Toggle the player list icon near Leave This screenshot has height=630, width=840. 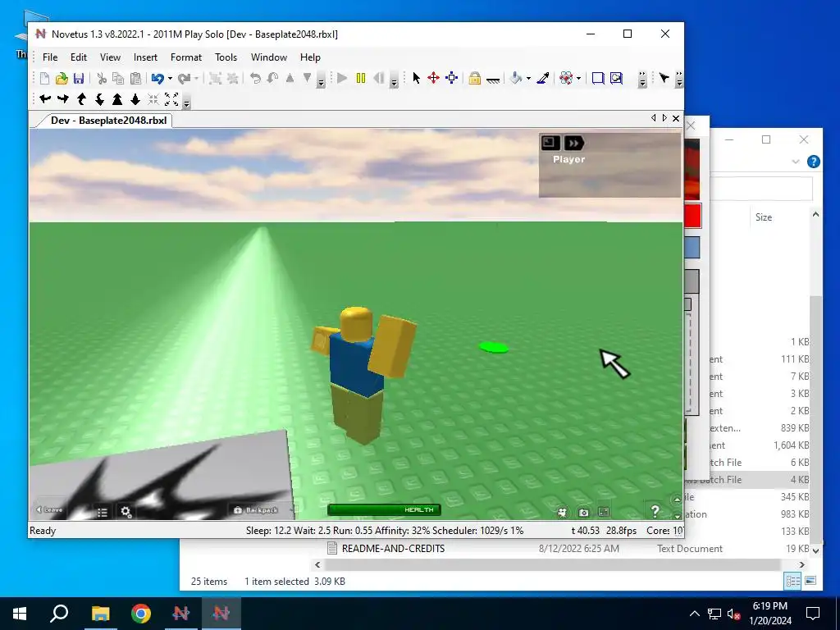pos(103,513)
